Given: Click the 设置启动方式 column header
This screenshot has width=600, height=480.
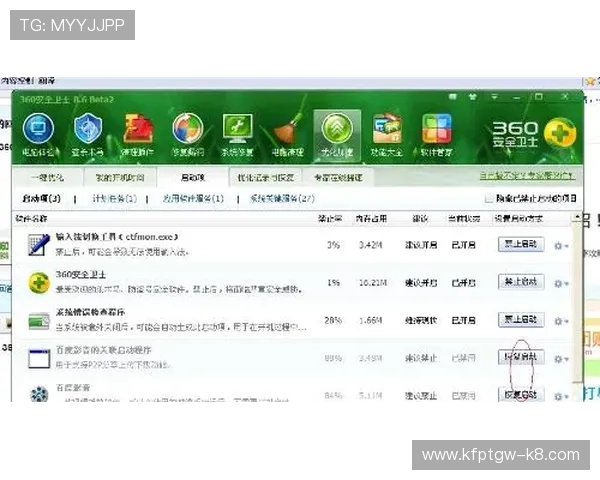Looking at the screenshot, I should point(518,219).
